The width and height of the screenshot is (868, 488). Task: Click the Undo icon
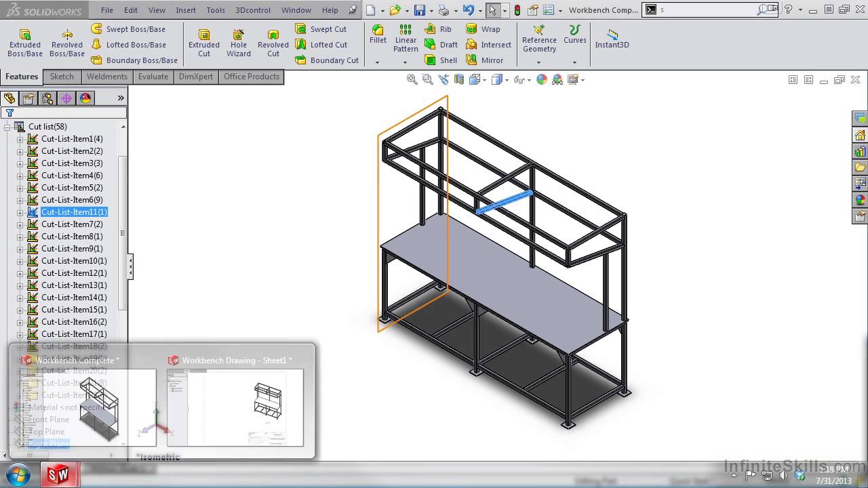click(469, 10)
